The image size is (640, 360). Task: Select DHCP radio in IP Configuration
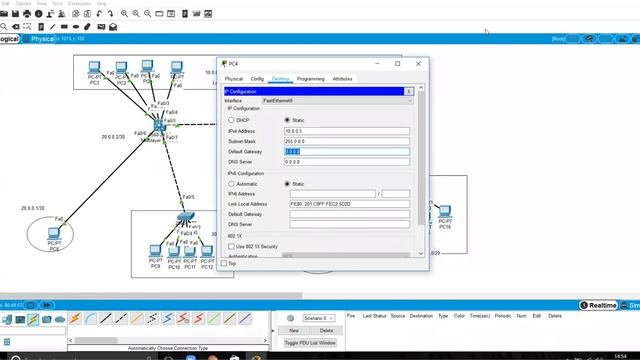point(231,120)
